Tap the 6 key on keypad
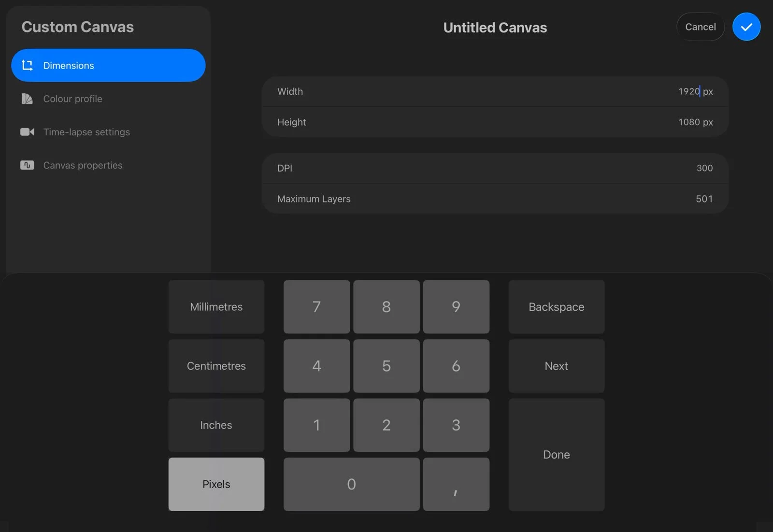This screenshot has width=773, height=532. [x=456, y=366]
